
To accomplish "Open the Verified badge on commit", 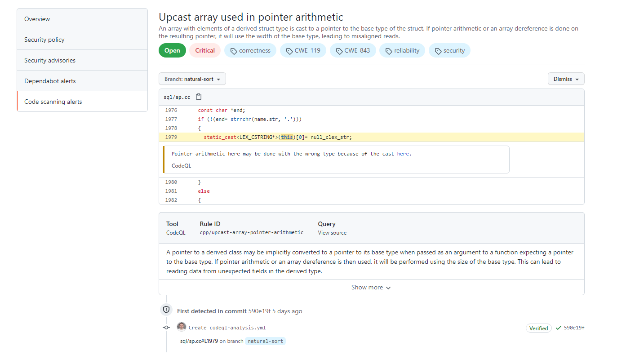I will 538,328.
